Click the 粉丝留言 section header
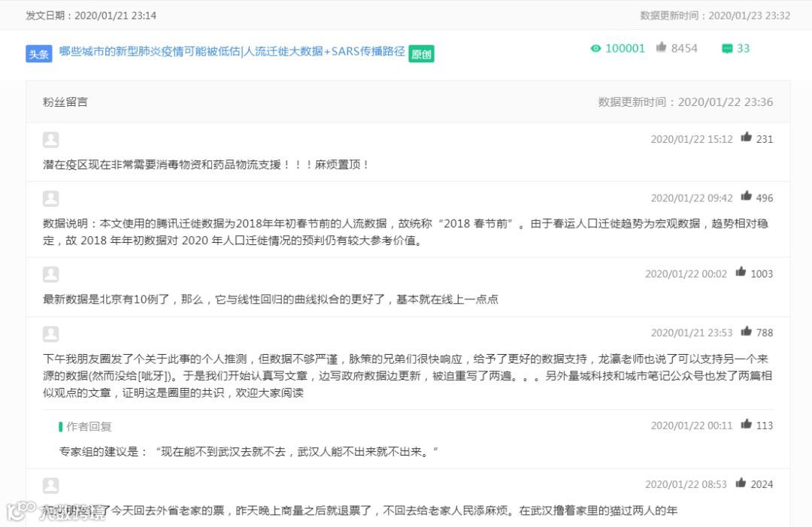The height and width of the screenshot is (527, 812). (65, 102)
